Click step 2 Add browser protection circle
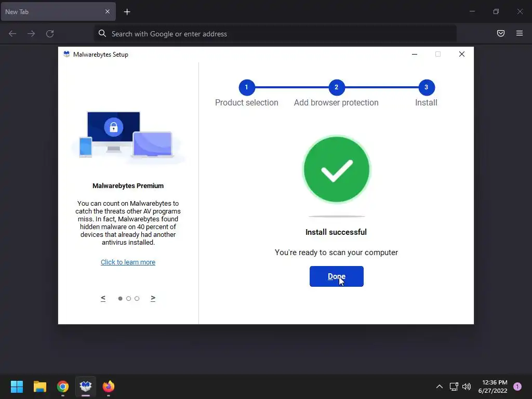The image size is (532, 399). (336, 87)
